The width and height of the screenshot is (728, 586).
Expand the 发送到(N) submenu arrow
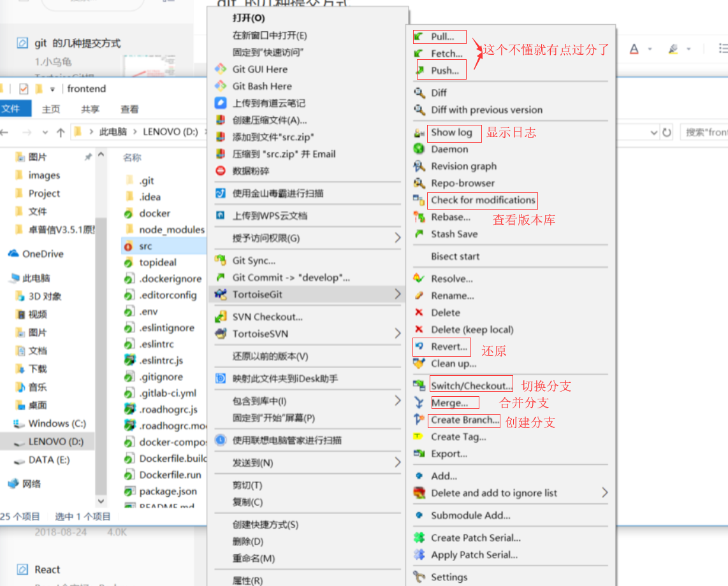click(x=397, y=462)
